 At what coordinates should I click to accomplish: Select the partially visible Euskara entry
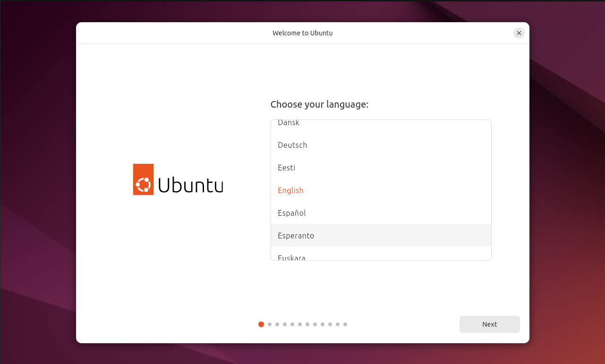(x=291, y=257)
